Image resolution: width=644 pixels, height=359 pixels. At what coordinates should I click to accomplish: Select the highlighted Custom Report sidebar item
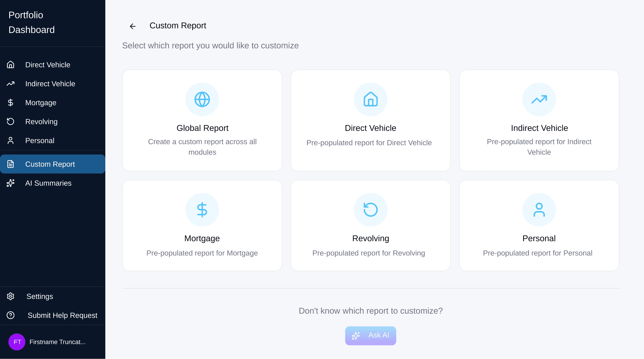(x=50, y=164)
